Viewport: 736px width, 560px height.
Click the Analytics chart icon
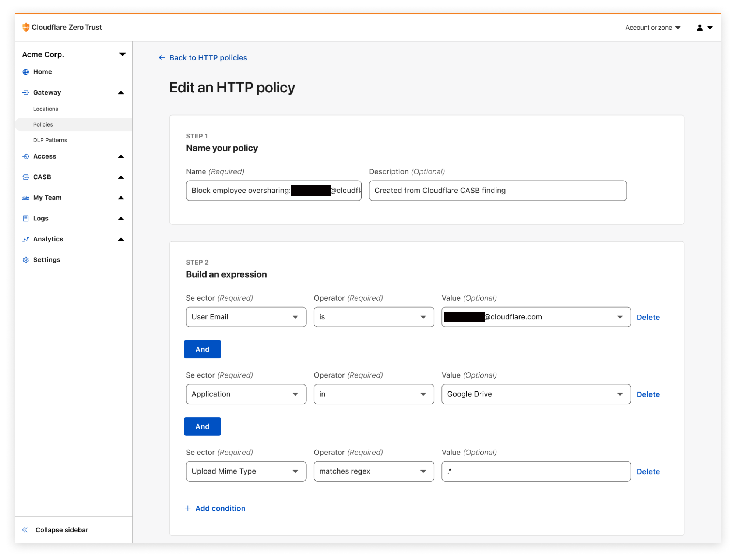click(x=26, y=239)
